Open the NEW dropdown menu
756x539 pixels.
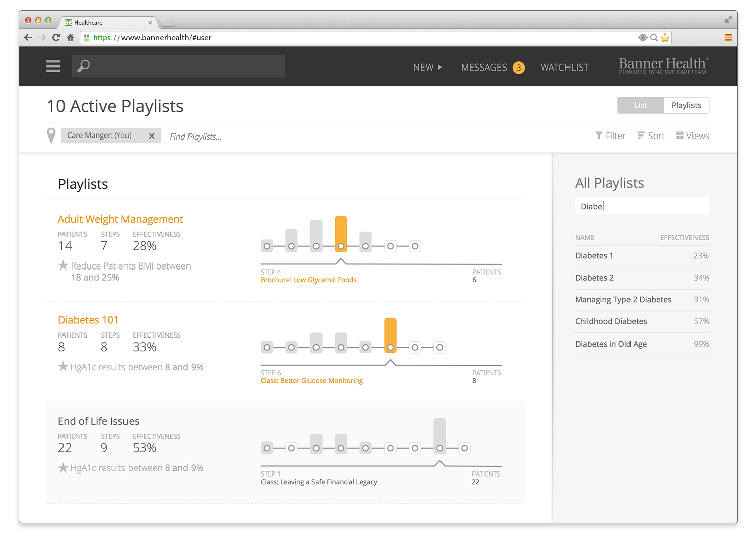[x=427, y=67]
